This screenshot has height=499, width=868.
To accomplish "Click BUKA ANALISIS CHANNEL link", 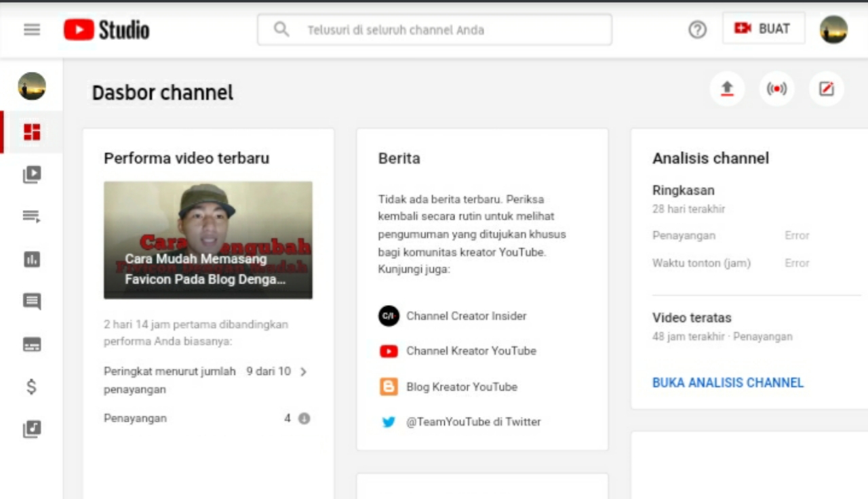I will 728,382.
